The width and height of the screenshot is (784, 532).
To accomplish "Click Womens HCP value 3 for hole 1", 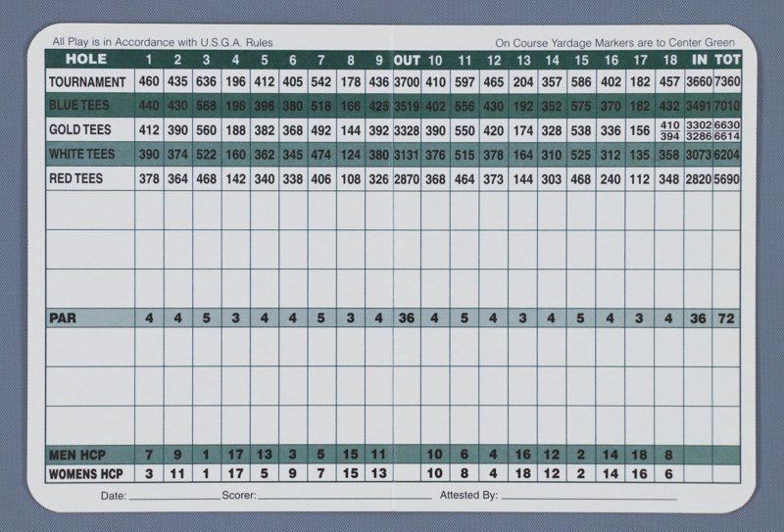I will point(149,474).
